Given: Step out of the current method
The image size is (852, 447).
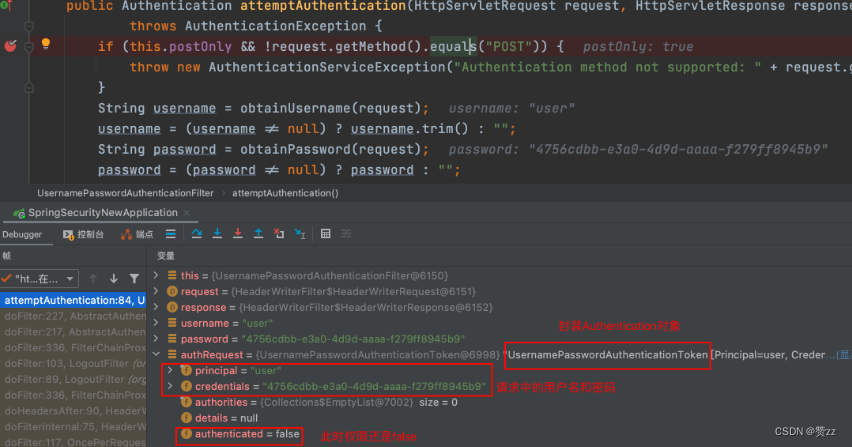Looking at the screenshot, I should pyautogui.click(x=259, y=234).
